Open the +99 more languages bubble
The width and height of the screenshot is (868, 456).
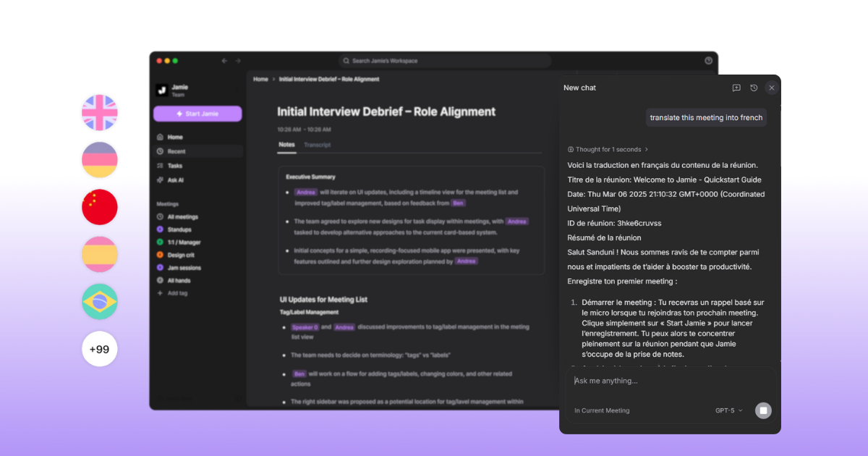[99, 350]
